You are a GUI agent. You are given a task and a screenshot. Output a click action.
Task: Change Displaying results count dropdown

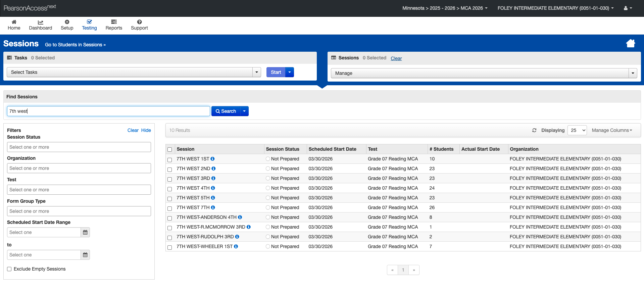point(577,130)
